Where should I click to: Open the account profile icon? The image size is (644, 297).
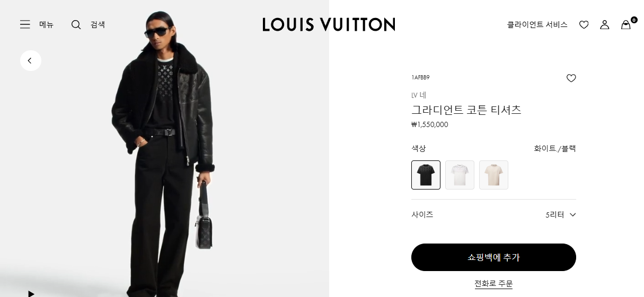click(605, 24)
